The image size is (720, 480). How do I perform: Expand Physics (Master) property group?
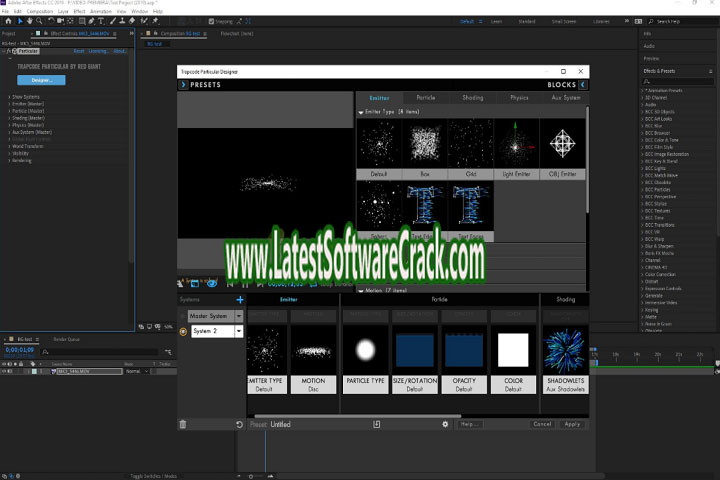[x=9, y=125]
